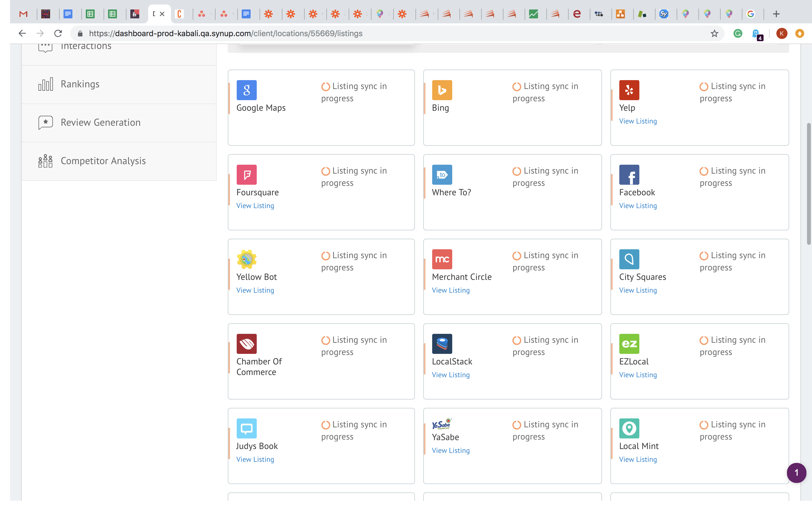Open View Listing link for Local Mint

coord(638,459)
